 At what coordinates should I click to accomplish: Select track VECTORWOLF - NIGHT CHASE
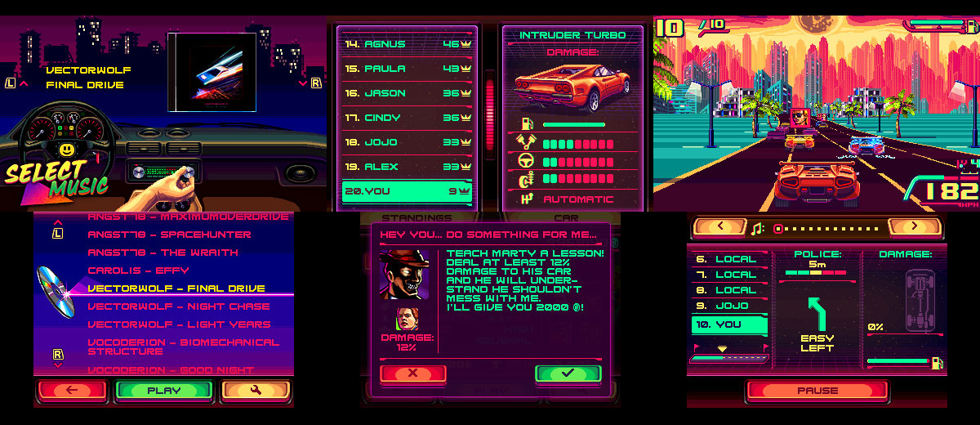[178, 306]
